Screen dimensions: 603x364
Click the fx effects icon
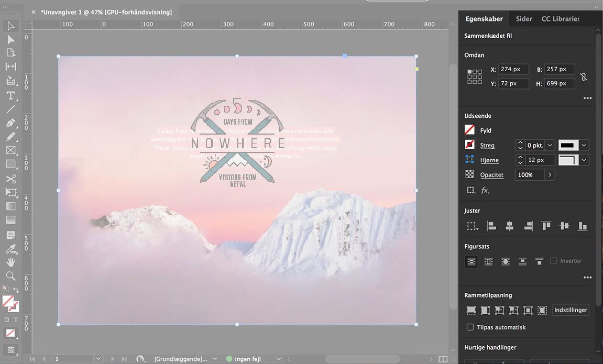click(x=485, y=190)
